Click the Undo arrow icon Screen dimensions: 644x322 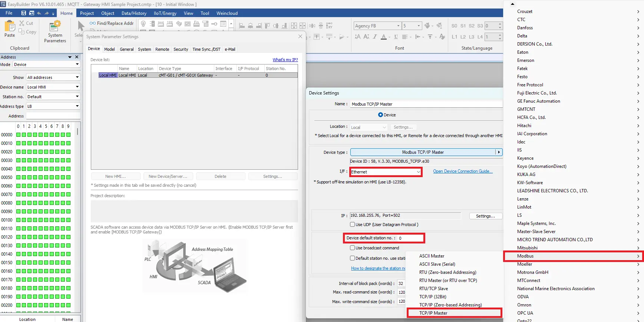[39, 13]
